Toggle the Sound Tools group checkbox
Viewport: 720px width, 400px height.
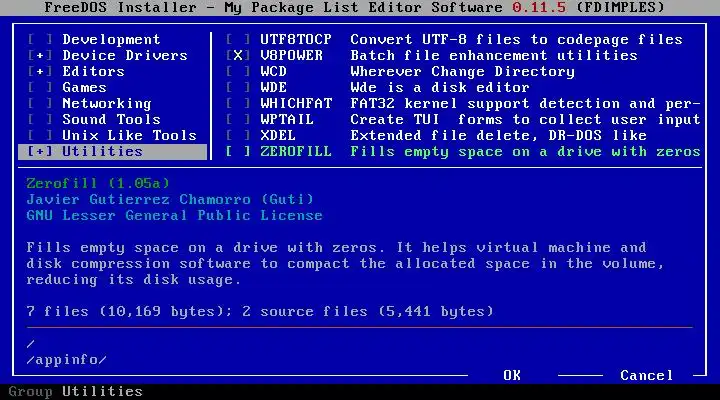40,119
